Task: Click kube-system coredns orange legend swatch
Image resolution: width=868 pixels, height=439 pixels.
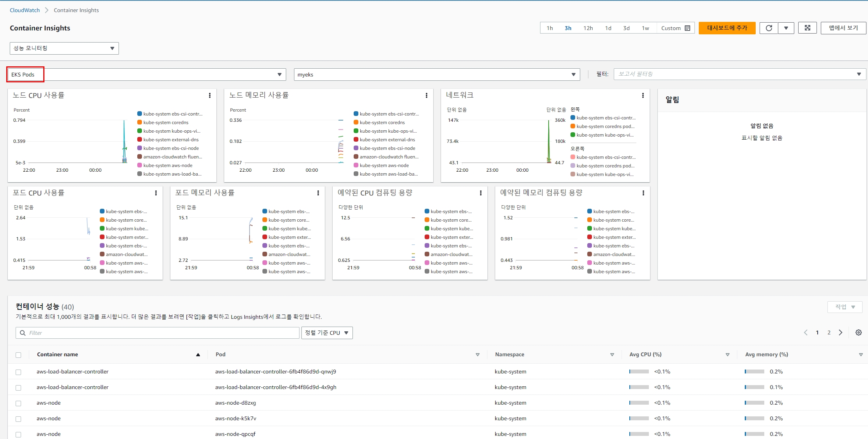Action: (140, 123)
